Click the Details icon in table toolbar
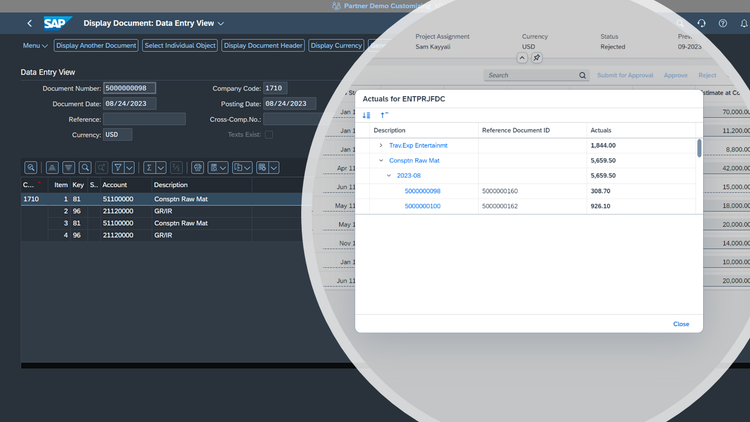 point(31,167)
